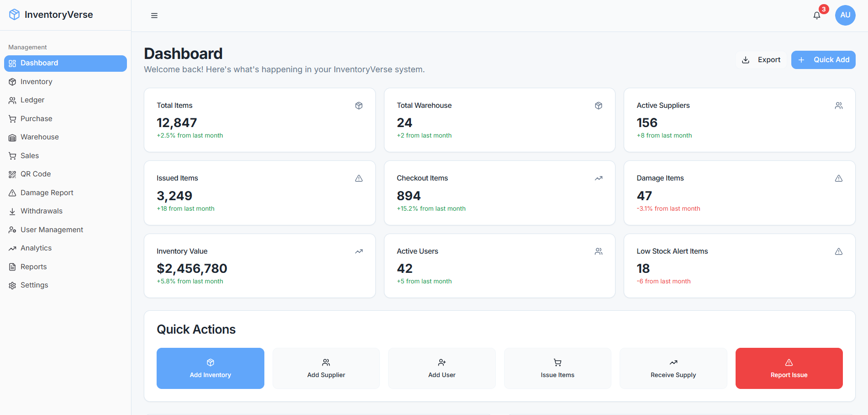This screenshot has height=415, width=868.
Task: Click the QR Code icon in sidebar
Action: 12,174
